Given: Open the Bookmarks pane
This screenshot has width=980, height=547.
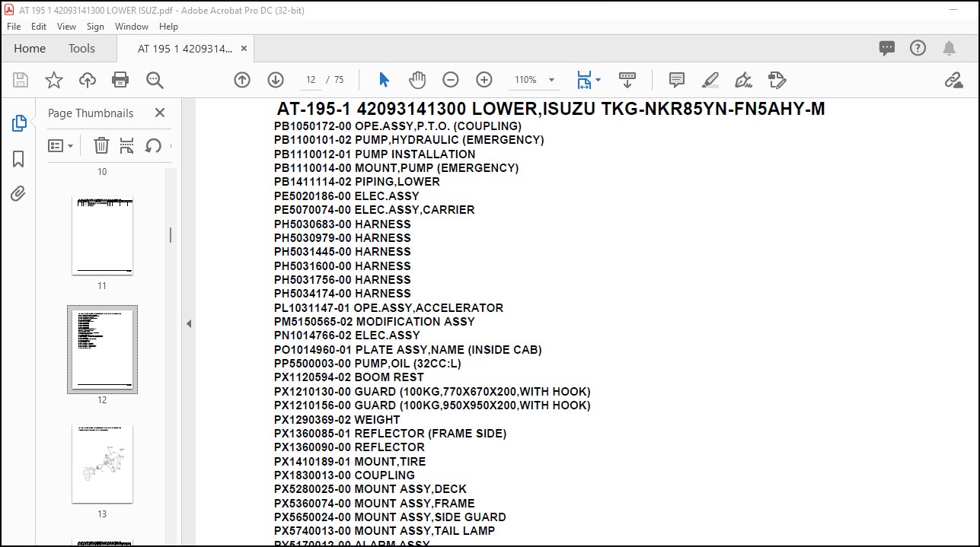Looking at the screenshot, I should pyautogui.click(x=19, y=159).
